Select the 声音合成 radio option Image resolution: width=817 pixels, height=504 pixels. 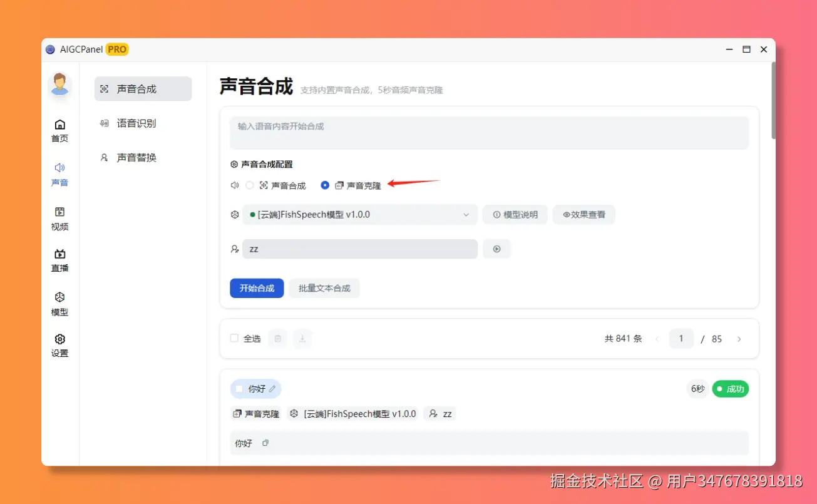coord(250,185)
